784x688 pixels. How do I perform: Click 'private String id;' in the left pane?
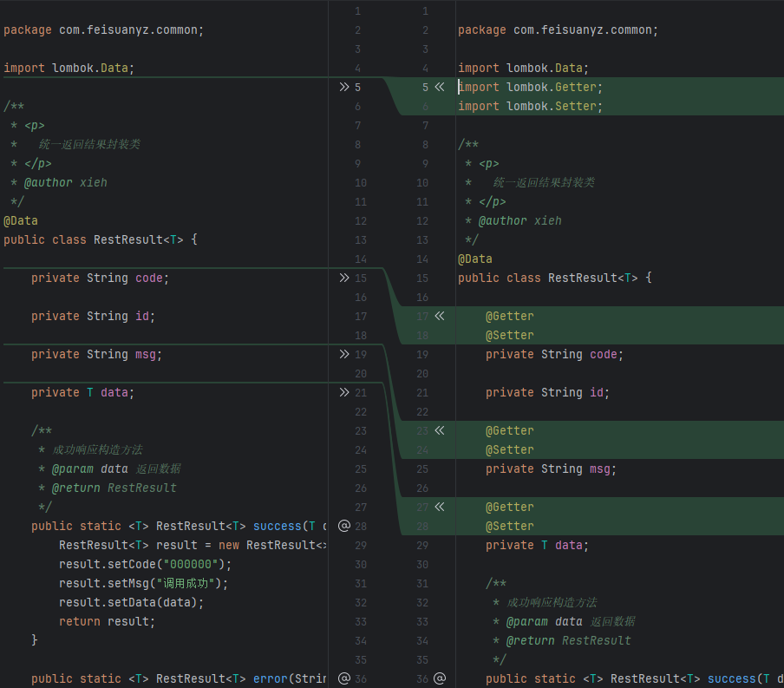[93, 316]
